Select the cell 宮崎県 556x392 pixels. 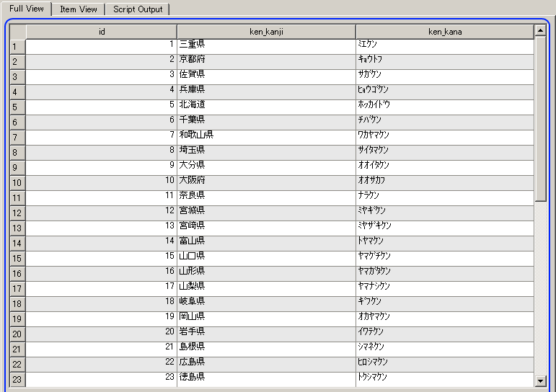point(266,228)
